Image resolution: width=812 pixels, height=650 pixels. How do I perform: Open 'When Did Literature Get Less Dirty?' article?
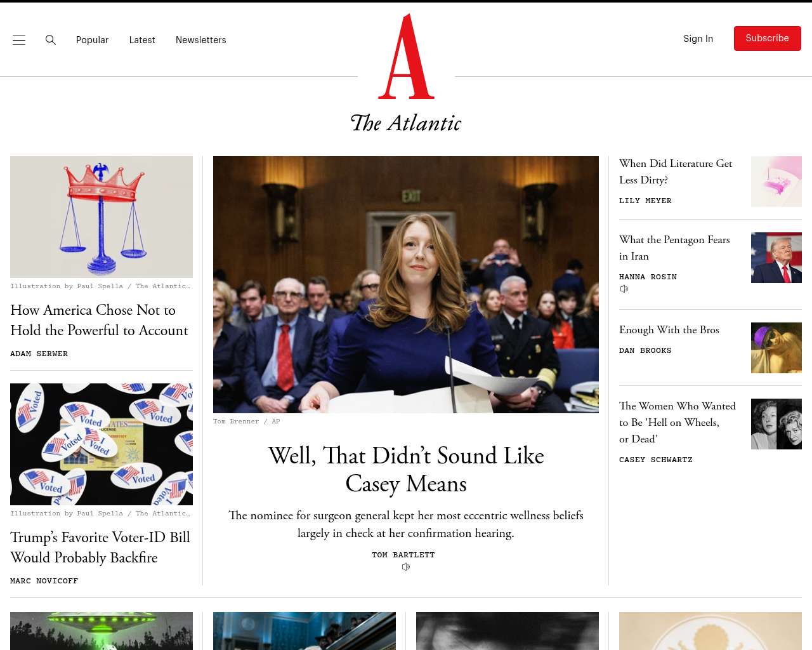click(x=676, y=171)
